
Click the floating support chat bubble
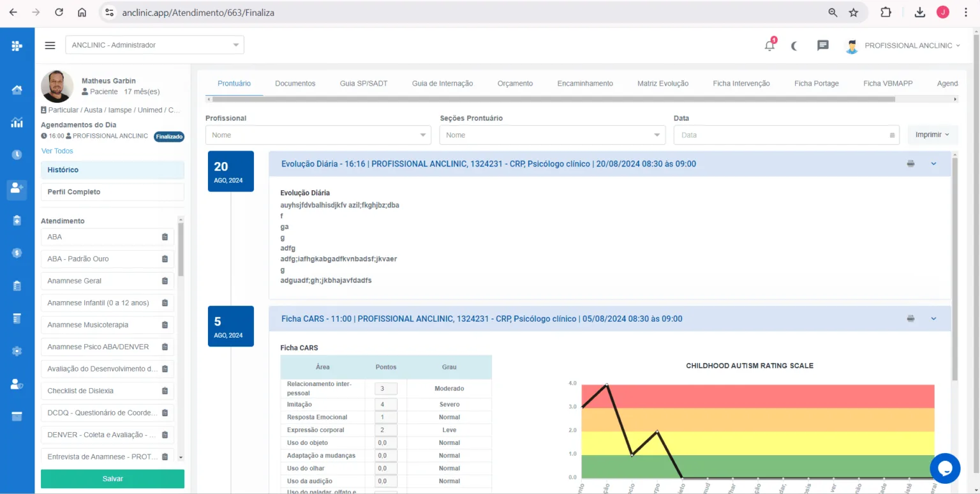coord(945,468)
